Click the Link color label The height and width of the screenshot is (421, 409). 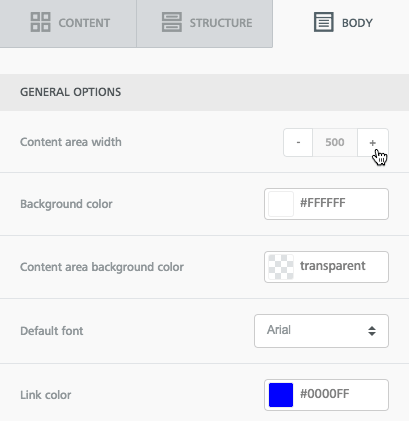pos(46,395)
